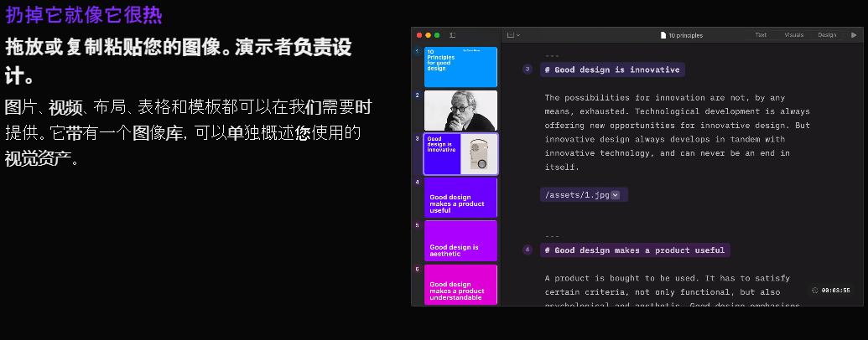Click the timer clock icon at bottom right

click(x=815, y=291)
